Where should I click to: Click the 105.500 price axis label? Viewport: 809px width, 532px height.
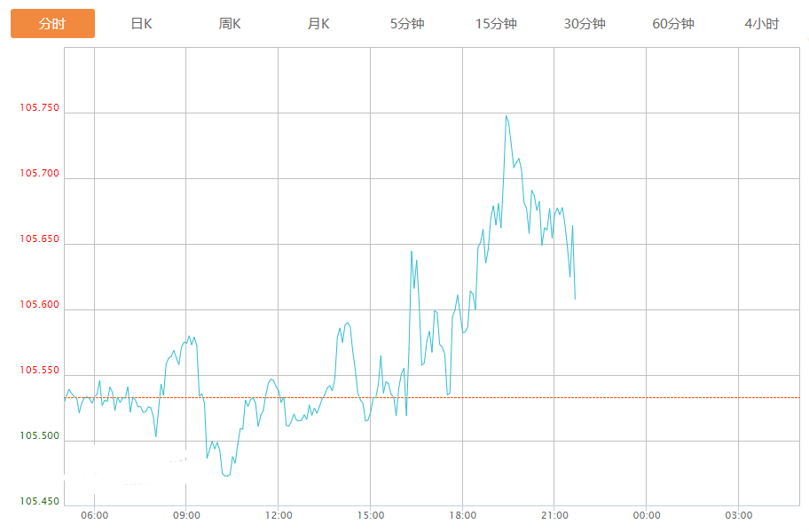click(38, 436)
